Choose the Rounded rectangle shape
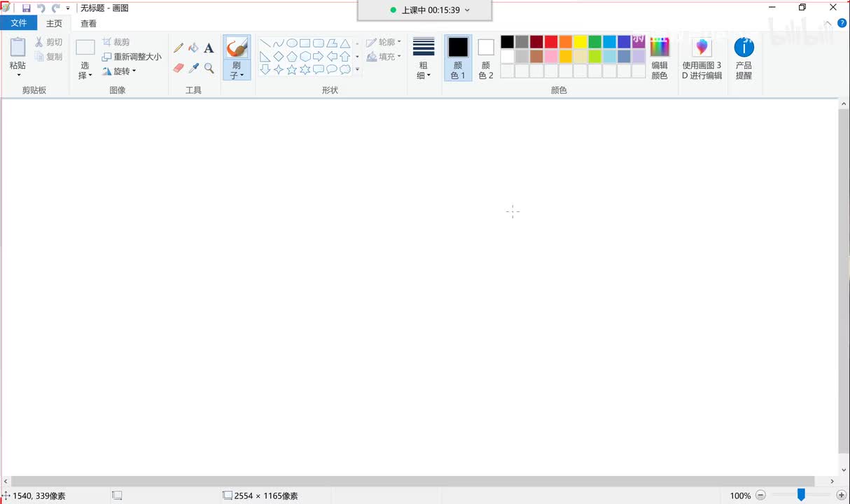This screenshot has width=850, height=504. pos(319,43)
